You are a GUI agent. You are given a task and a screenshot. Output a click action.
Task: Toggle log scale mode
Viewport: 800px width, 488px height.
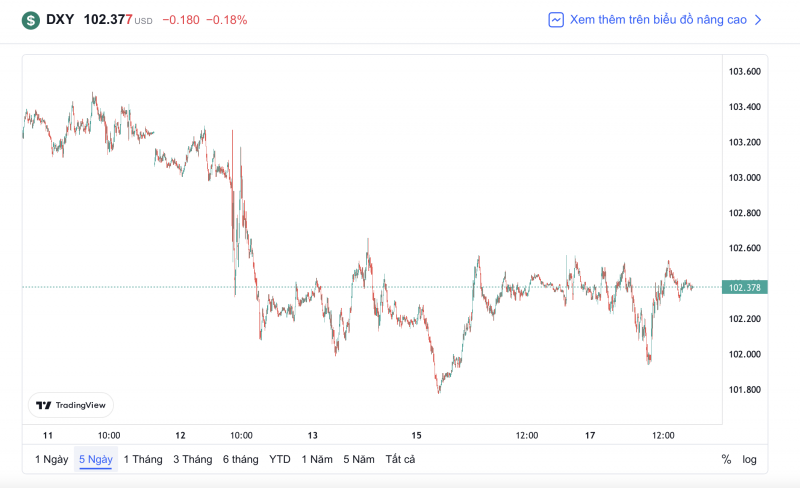tap(749, 459)
